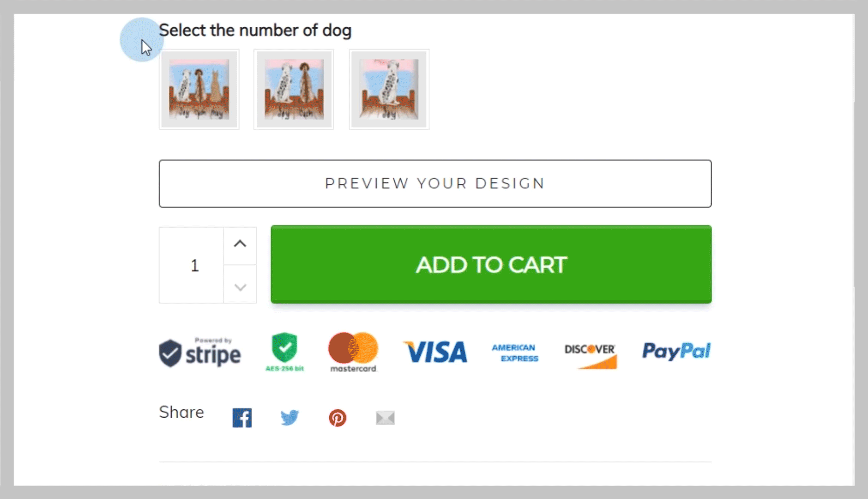Viewport: 868px width, 499px height.
Task: Increase quantity with up arrow
Action: tap(240, 244)
